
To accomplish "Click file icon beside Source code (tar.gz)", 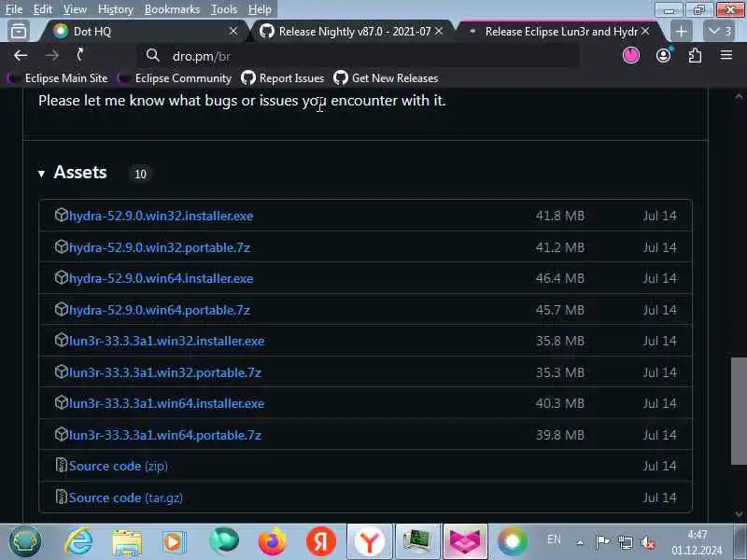I will (x=61, y=497).
